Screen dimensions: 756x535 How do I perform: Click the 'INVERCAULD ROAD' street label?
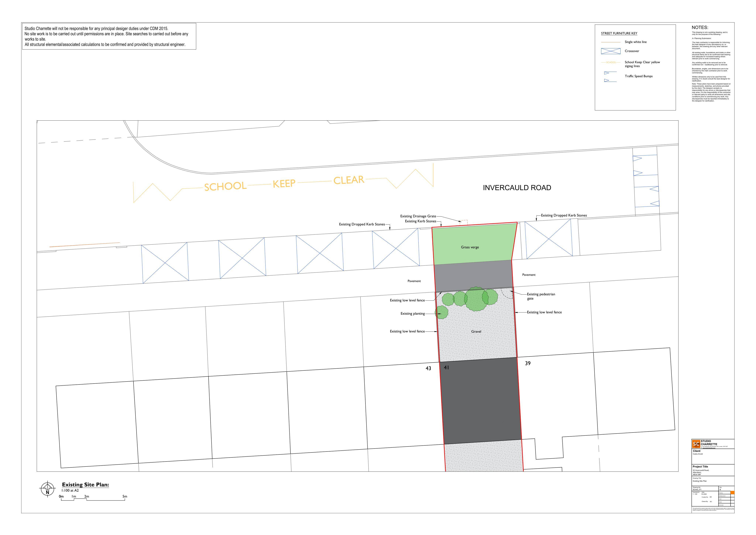coord(517,188)
